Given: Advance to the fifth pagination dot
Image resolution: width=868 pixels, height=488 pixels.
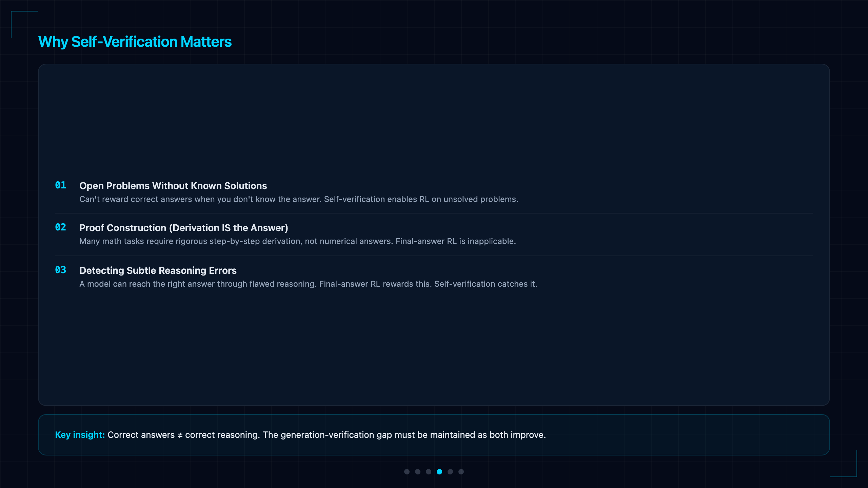Looking at the screenshot, I should pos(450,472).
